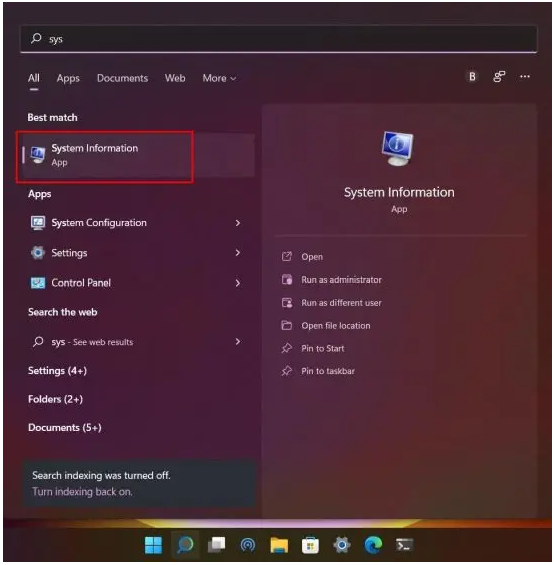The width and height of the screenshot is (554, 565).
Task: Click the System Configuration icon
Action: click(38, 223)
